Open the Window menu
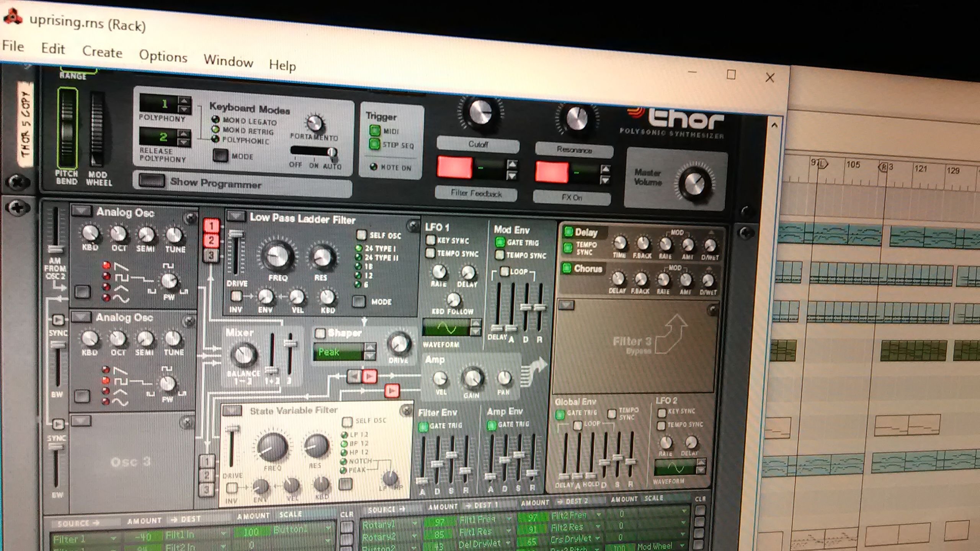Screen dimensions: 980x551 (228, 60)
